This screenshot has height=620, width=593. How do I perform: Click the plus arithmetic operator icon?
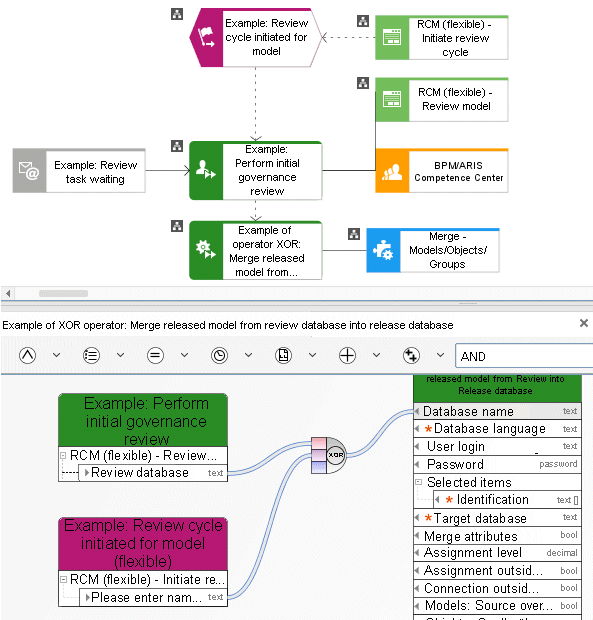click(x=347, y=355)
